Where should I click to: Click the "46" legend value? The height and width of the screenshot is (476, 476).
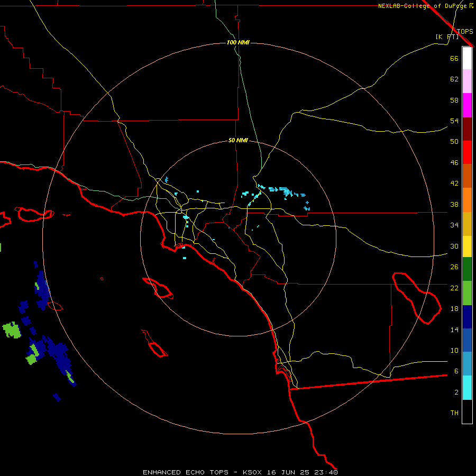click(454, 163)
